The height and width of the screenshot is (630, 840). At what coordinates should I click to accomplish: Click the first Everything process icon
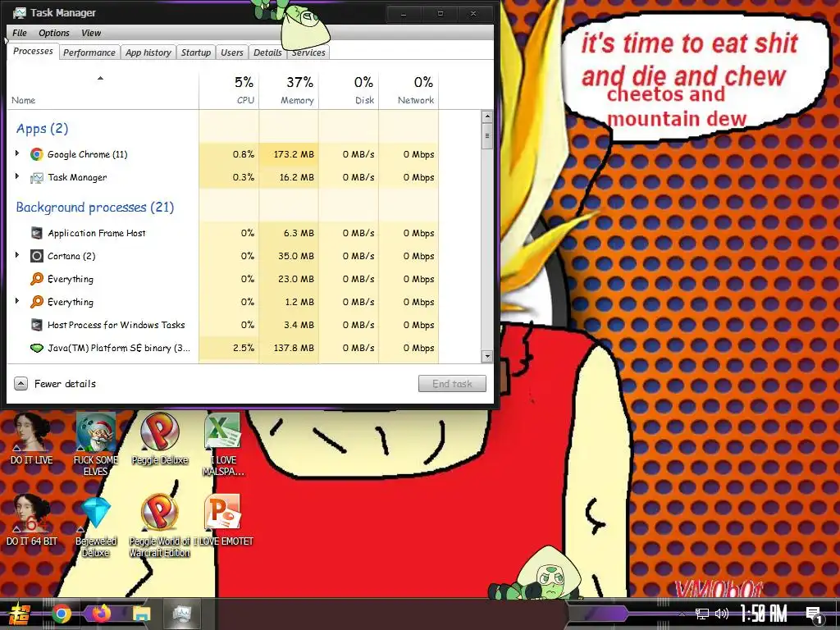point(36,279)
